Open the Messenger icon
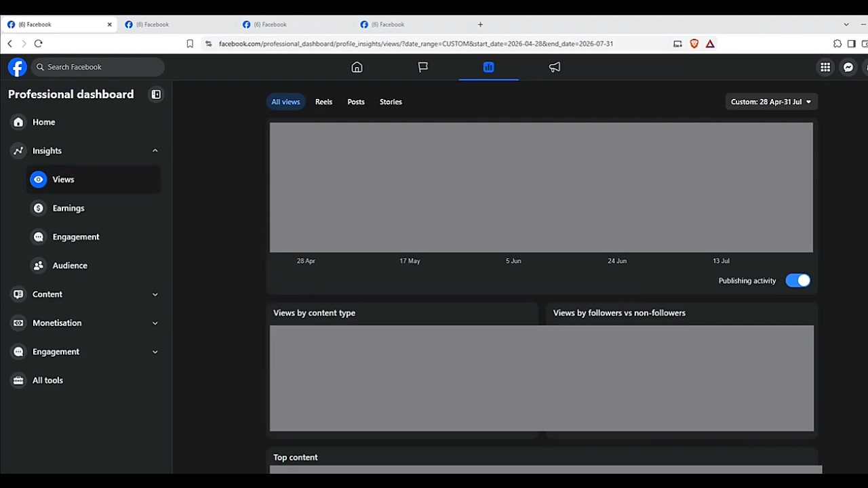 click(848, 67)
